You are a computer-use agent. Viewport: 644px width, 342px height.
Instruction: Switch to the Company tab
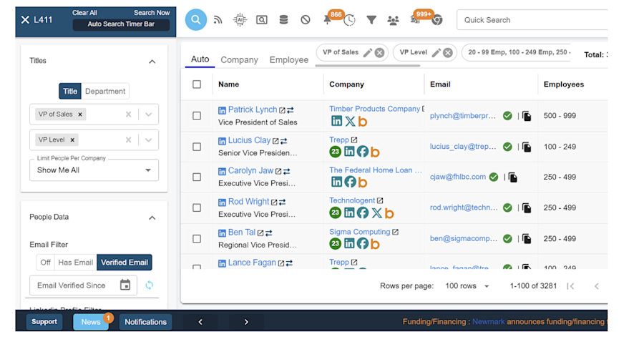pyautogui.click(x=240, y=60)
